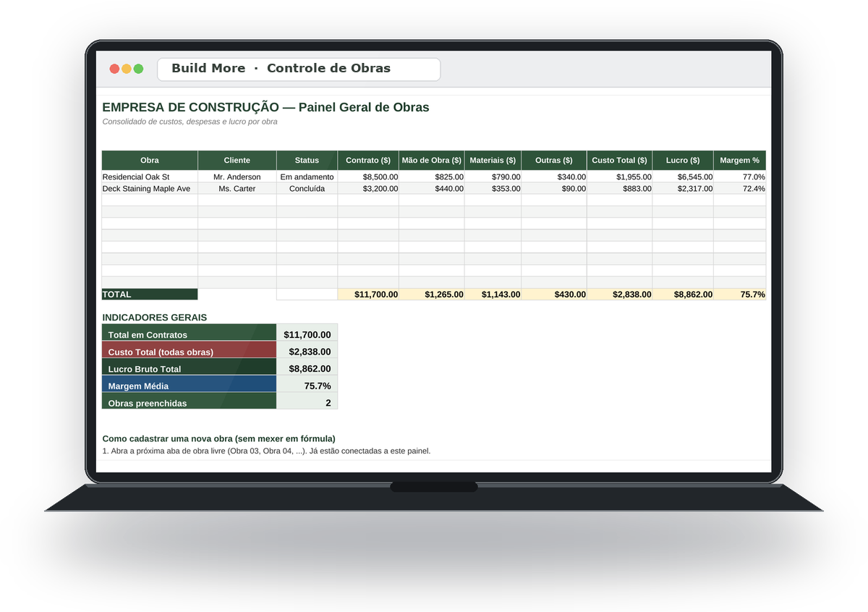Click the $6,545.00 profit cell
This screenshot has height=612, width=868.
(x=683, y=177)
